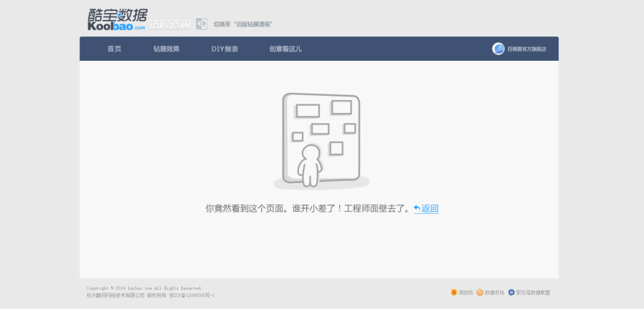This screenshot has width=644, height=309.
Task: Click the 数据市场 icon in footer
Action: (479, 293)
